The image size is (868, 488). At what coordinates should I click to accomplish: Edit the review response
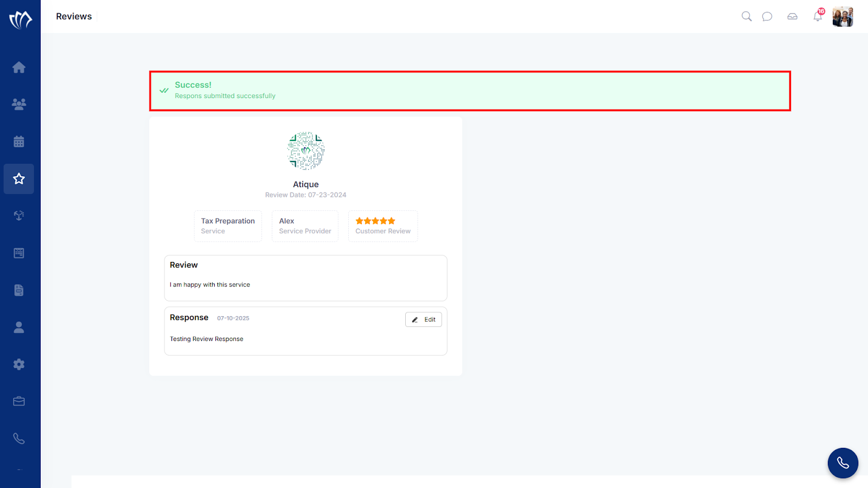click(x=424, y=319)
